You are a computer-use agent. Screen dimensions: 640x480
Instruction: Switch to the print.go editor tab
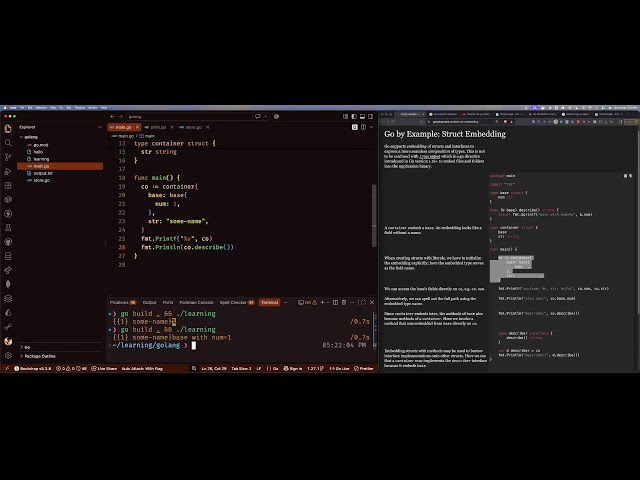158,127
